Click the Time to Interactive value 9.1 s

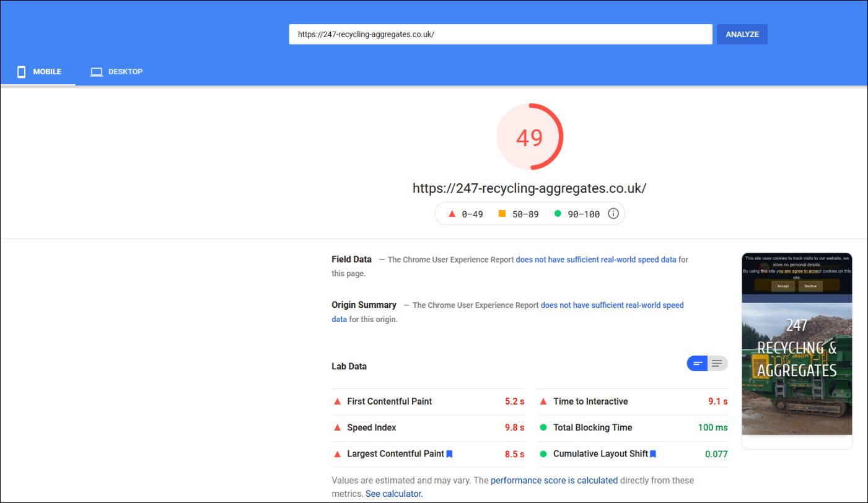click(718, 401)
